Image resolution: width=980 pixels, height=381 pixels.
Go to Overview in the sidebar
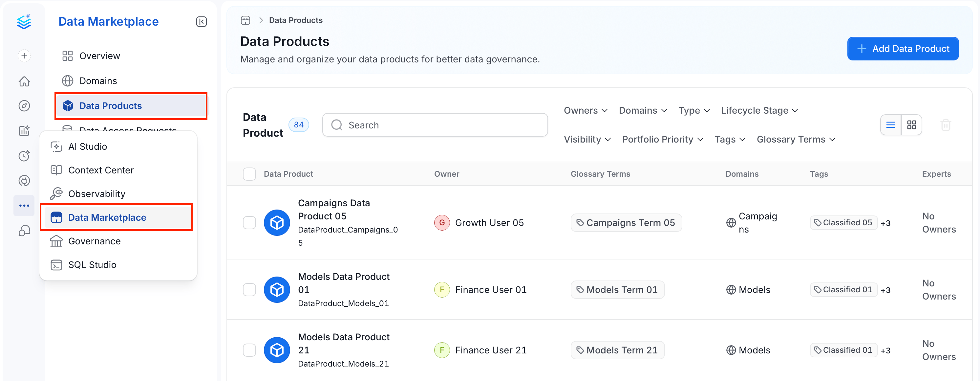click(x=132, y=56)
